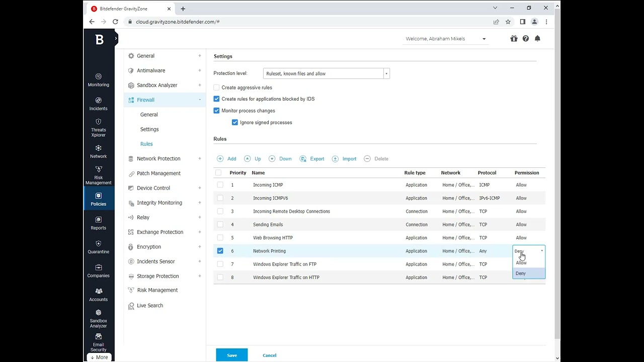Image resolution: width=644 pixels, height=362 pixels.
Task: Go back in the browser
Action: click(x=92, y=22)
